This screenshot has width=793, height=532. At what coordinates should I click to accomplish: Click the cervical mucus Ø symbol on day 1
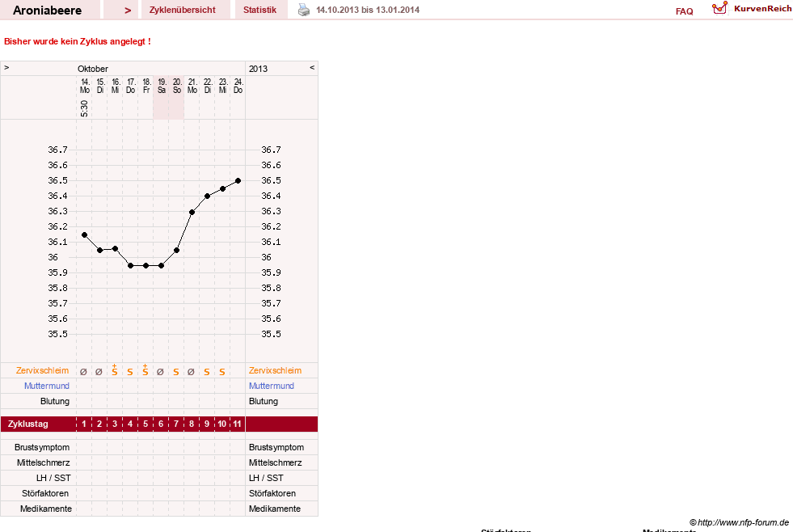84,372
